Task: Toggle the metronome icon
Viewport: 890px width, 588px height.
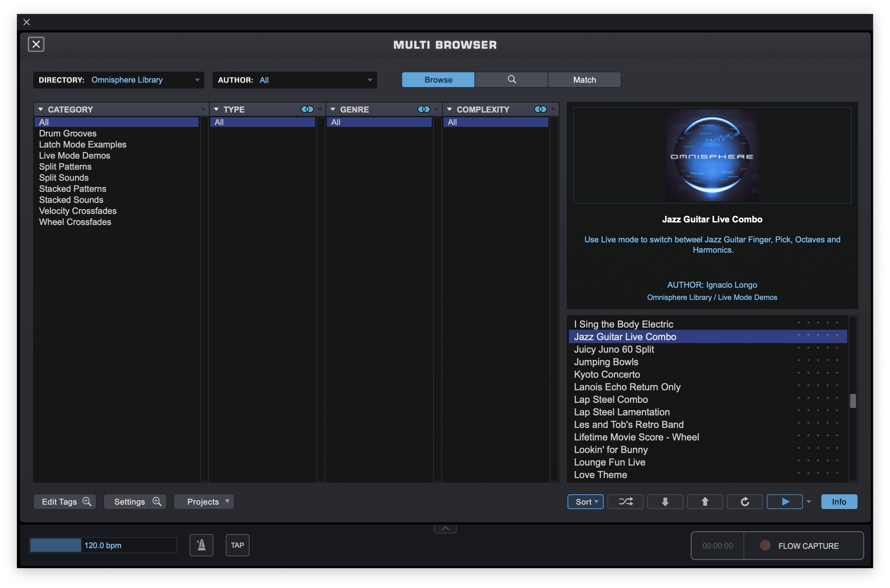Action: coord(201,545)
